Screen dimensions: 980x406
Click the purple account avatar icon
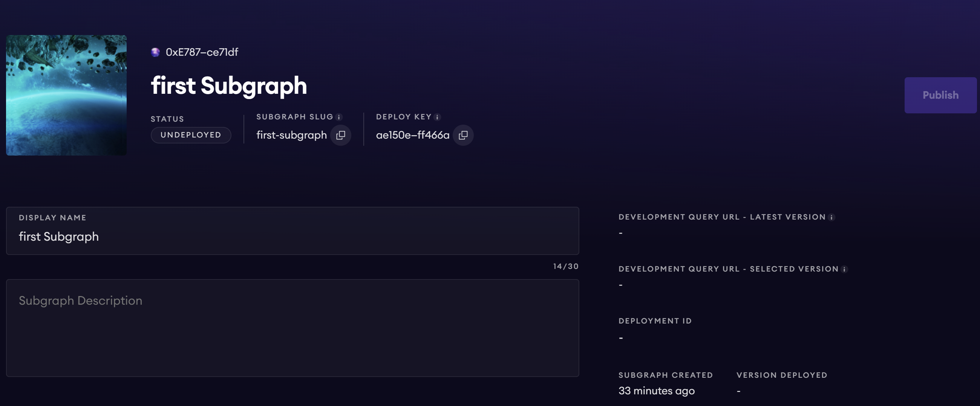pyautogui.click(x=155, y=52)
